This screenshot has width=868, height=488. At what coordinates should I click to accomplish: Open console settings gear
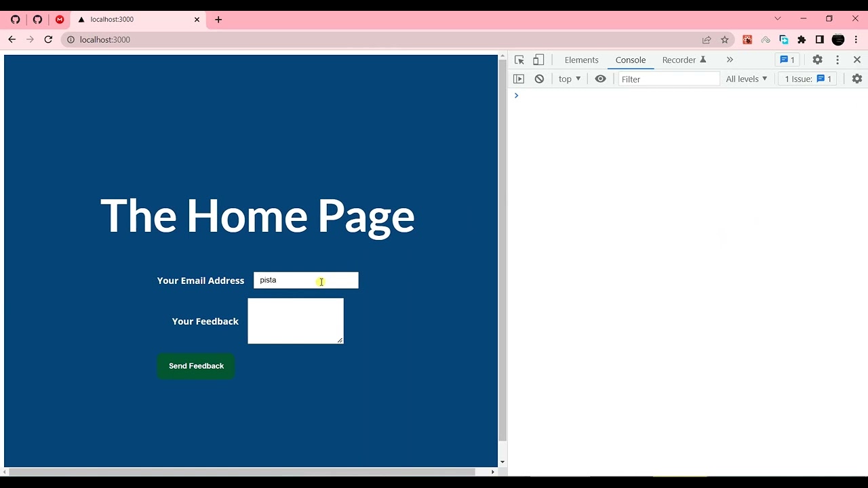857,79
